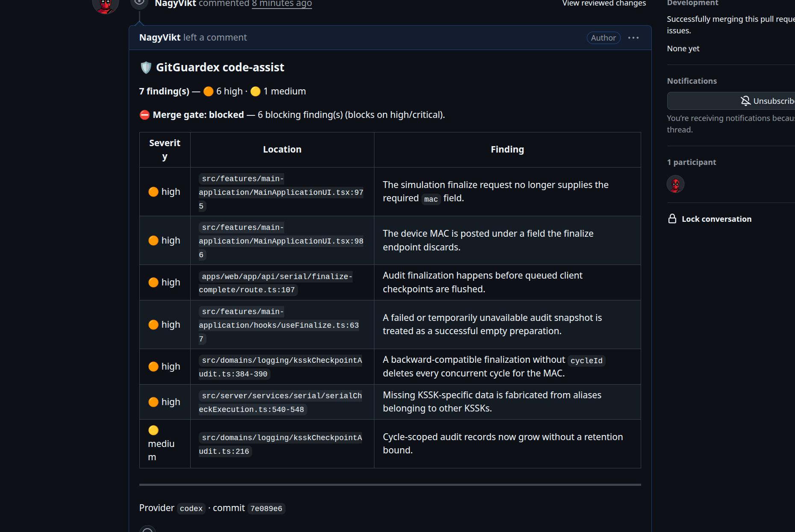Viewport: 795px width, 532px height.
Task: Click the Finding column header
Action: click(507, 150)
